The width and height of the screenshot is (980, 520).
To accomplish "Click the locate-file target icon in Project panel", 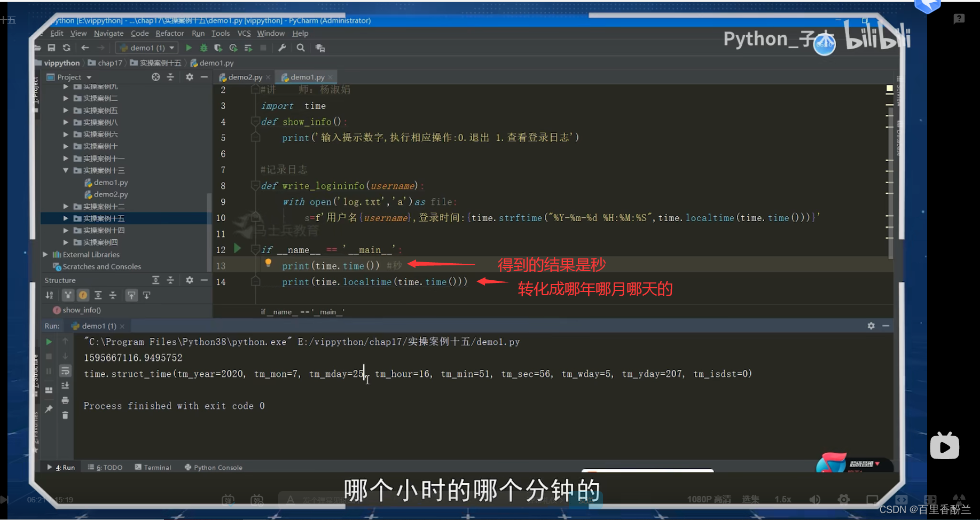I will [x=155, y=77].
